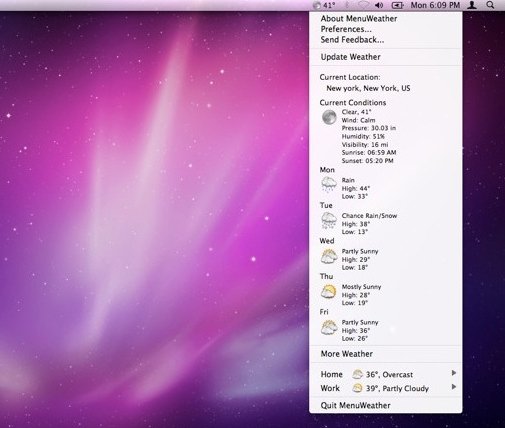Click Wednesday's partly sunny icon

click(329, 256)
